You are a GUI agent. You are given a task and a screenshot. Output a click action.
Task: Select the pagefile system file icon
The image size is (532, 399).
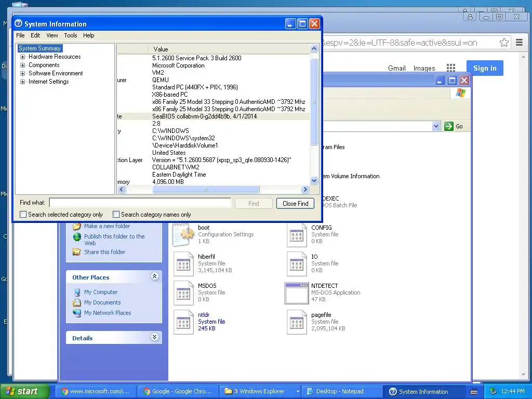pos(297,322)
